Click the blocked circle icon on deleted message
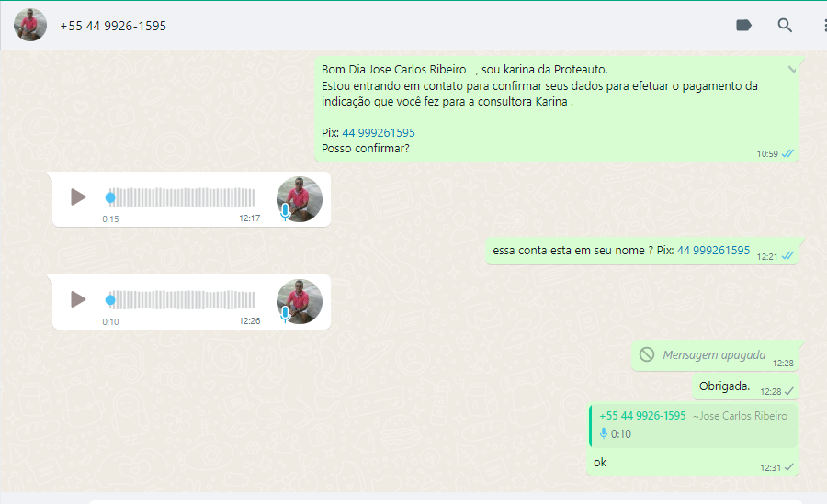Screen dimensions: 827x504 click(x=647, y=354)
